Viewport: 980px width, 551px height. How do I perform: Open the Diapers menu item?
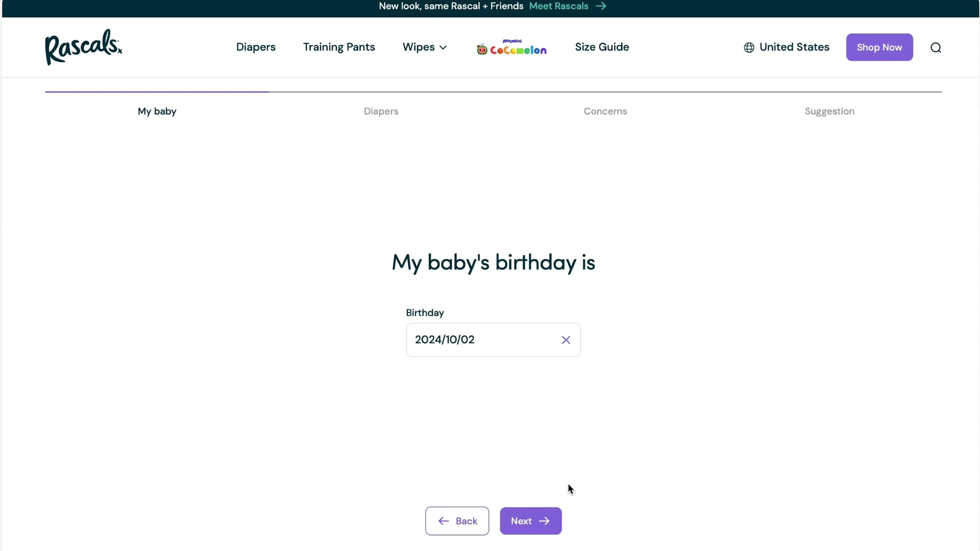pyautogui.click(x=256, y=47)
